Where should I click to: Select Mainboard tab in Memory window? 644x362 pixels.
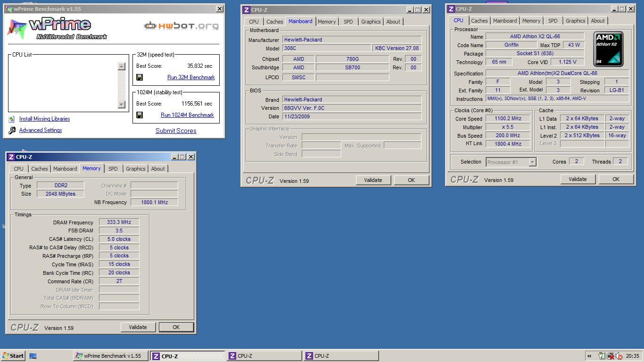coord(65,169)
